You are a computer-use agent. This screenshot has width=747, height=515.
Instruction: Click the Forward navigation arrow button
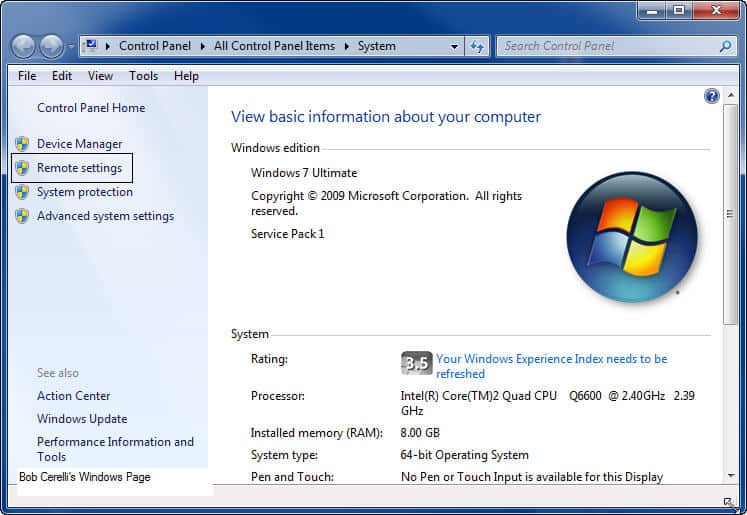click(51, 46)
